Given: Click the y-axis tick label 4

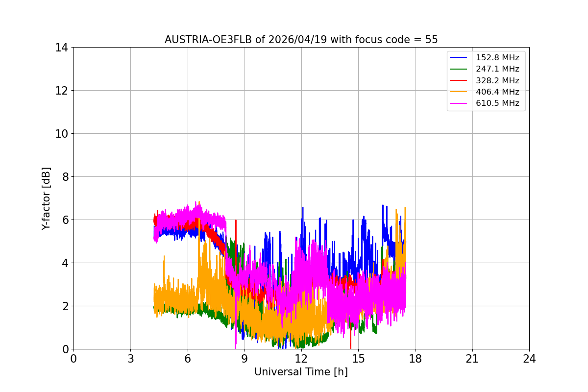Looking at the screenshot, I should click(x=66, y=263).
